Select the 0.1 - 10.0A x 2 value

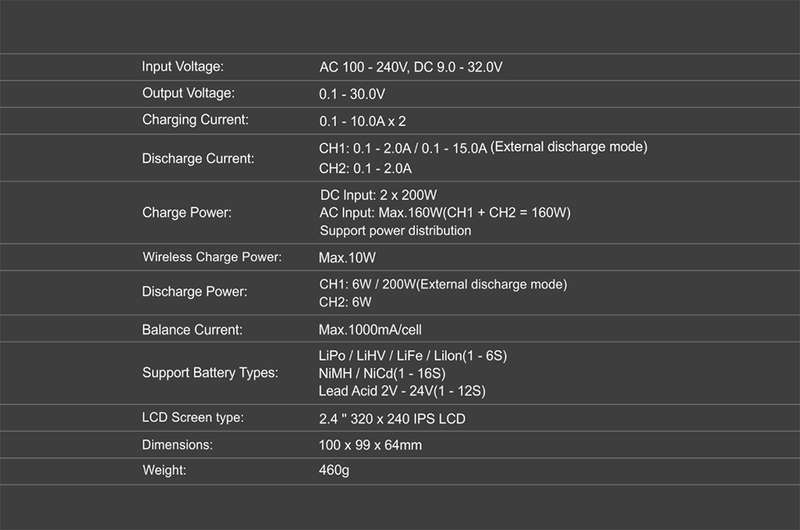pos(362,121)
